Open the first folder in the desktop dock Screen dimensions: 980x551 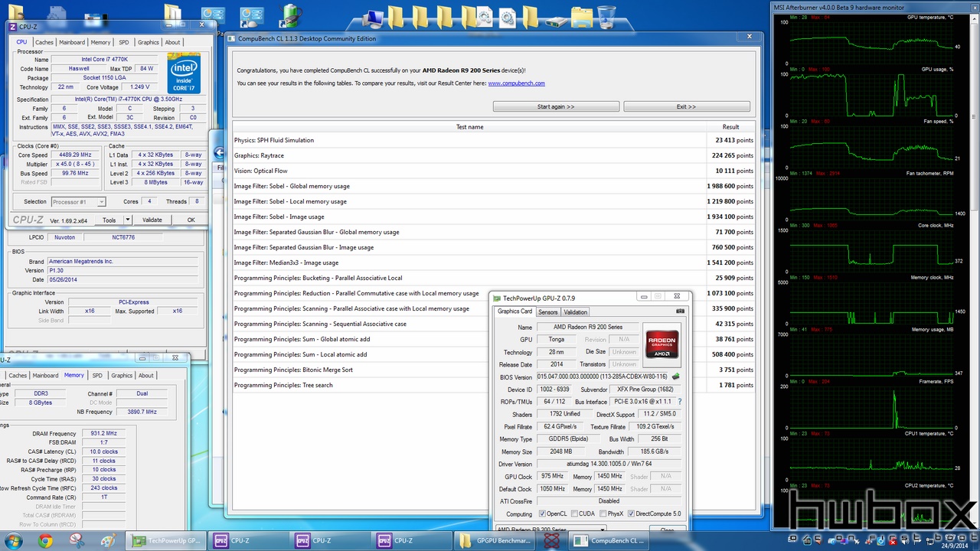[x=397, y=17]
